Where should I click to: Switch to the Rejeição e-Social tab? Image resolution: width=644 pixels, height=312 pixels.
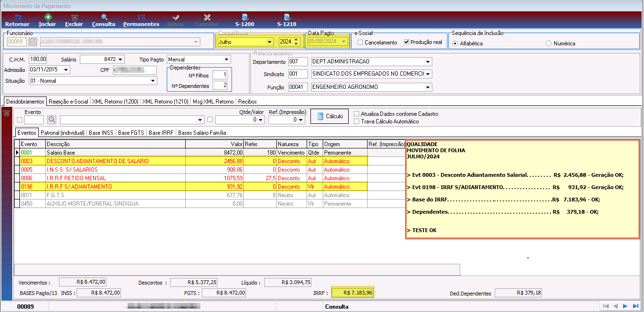[69, 101]
